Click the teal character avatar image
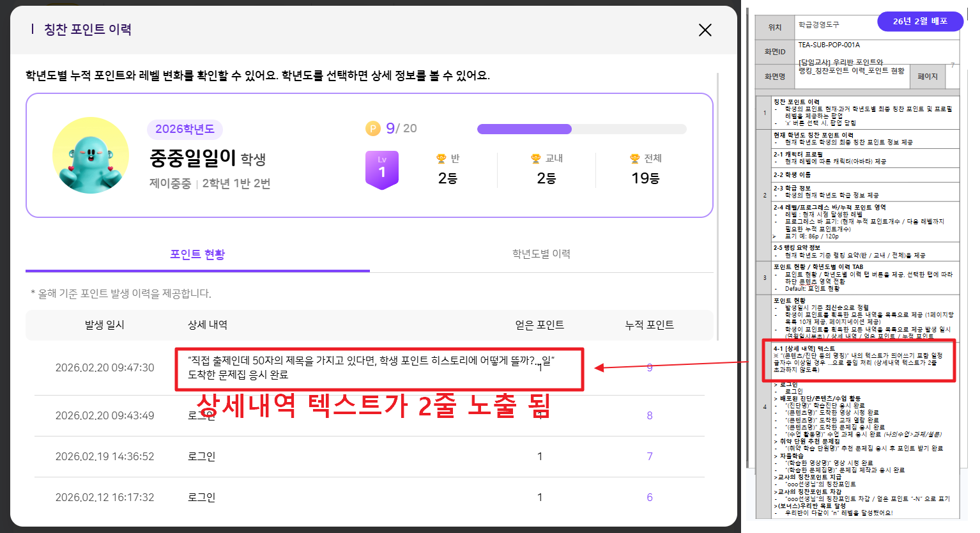 pos(90,155)
